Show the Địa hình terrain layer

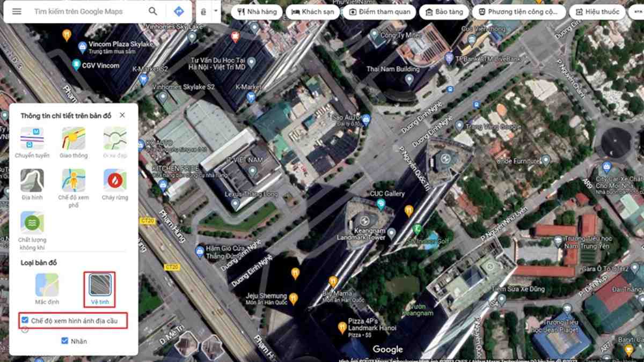[31, 181]
